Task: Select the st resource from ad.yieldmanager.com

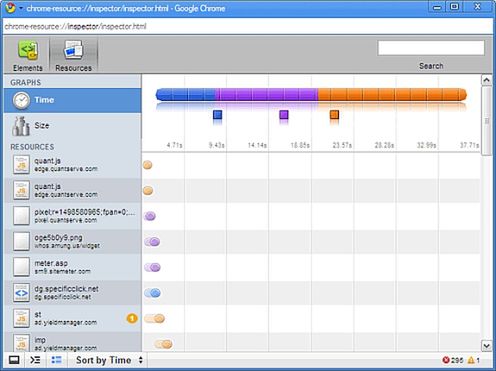Action: (73, 318)
